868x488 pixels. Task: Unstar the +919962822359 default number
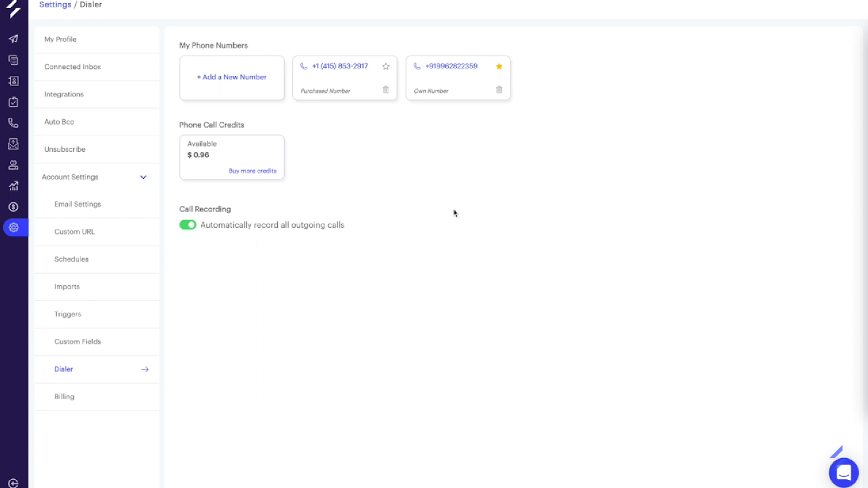[499, 66]
